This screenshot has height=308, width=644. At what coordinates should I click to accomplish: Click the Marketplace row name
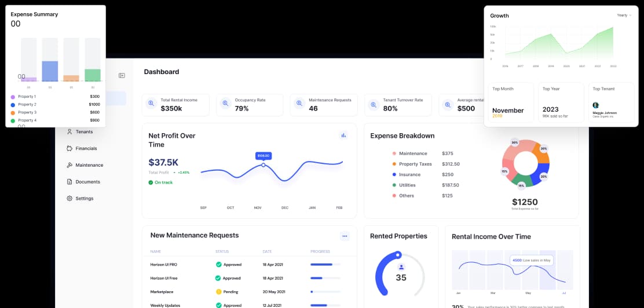tap(162, 292)
